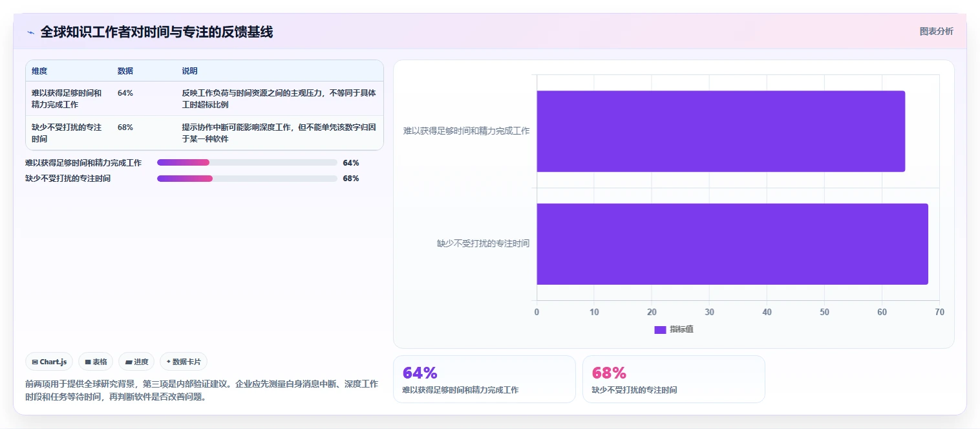Click the Chart.js tag

(x=49, y=362)
